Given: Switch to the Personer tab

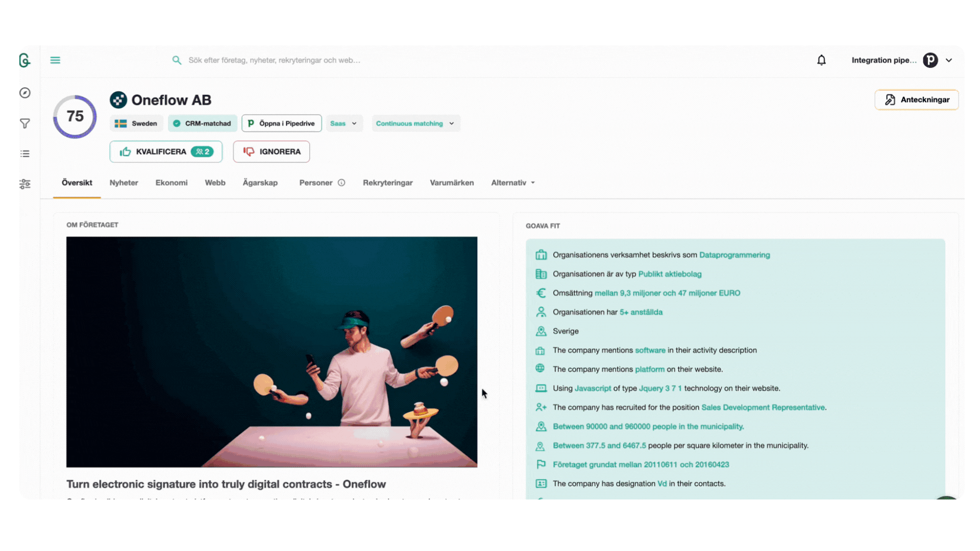Looking at the screenshot, I should (315, 183).
